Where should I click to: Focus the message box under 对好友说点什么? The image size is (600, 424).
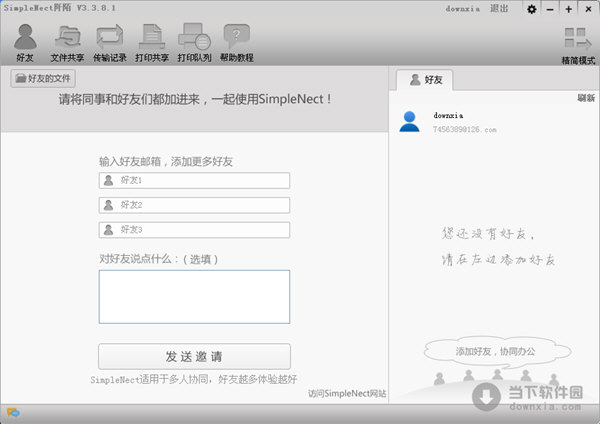tap(194, 297)
